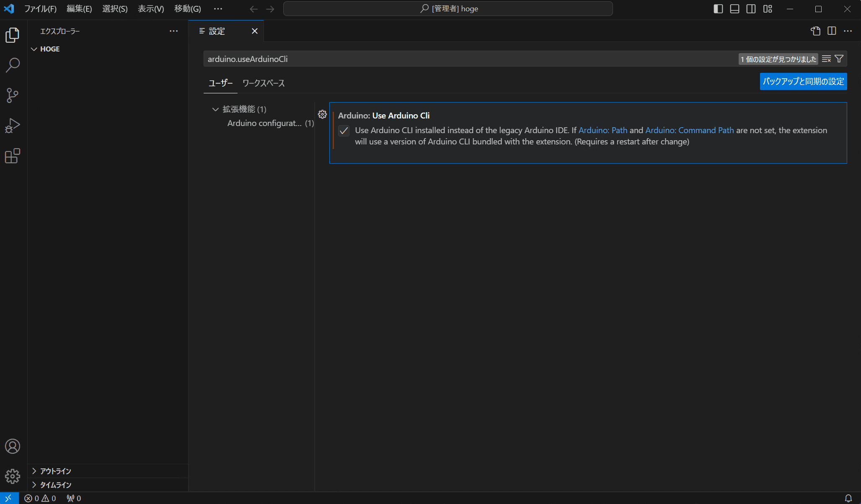Open the Extensions view

[13, 156]
